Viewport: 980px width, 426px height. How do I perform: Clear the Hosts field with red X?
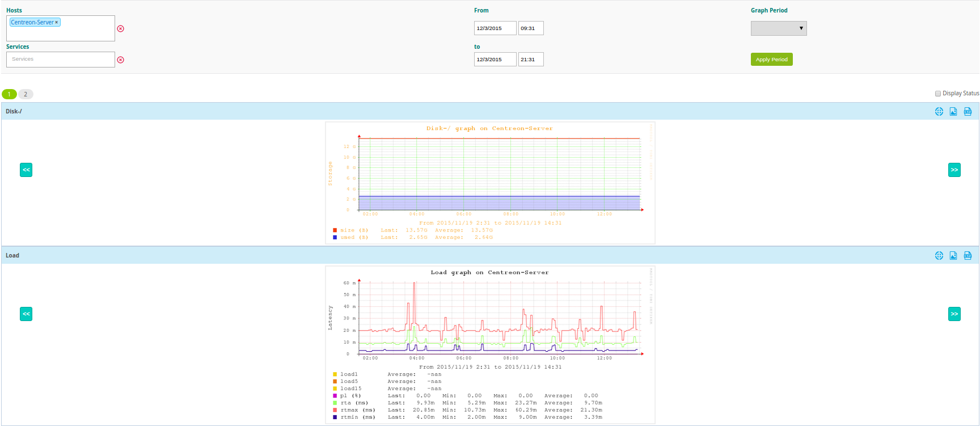pos(120,29)
